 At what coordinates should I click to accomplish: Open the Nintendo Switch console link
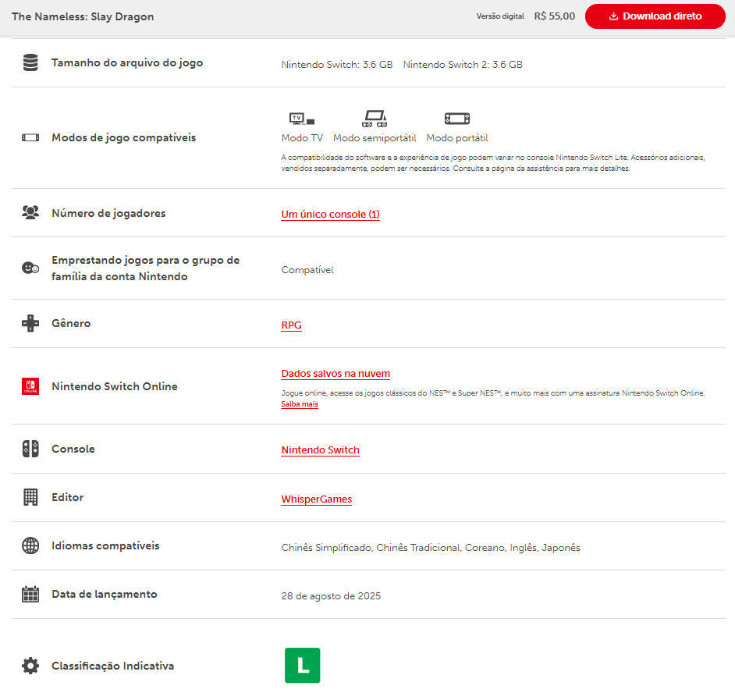point(320,450)
